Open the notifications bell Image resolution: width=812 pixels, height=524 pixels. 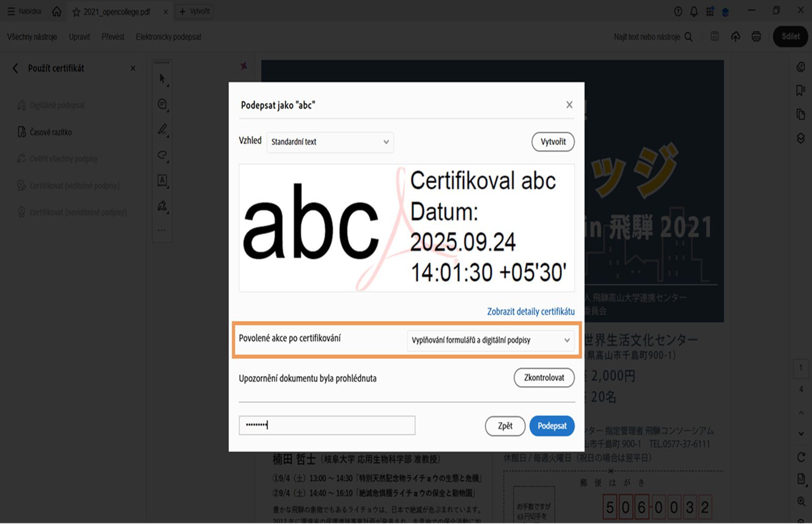(694, 11)
